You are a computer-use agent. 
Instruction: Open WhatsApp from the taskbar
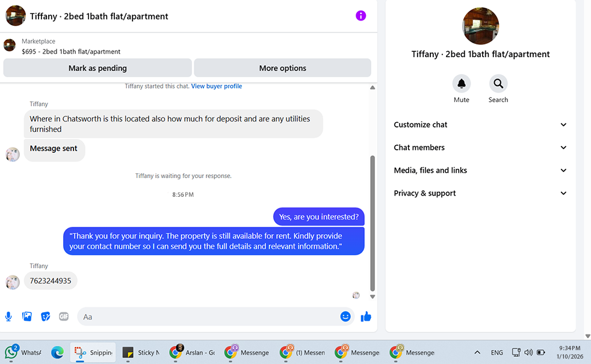23,353
